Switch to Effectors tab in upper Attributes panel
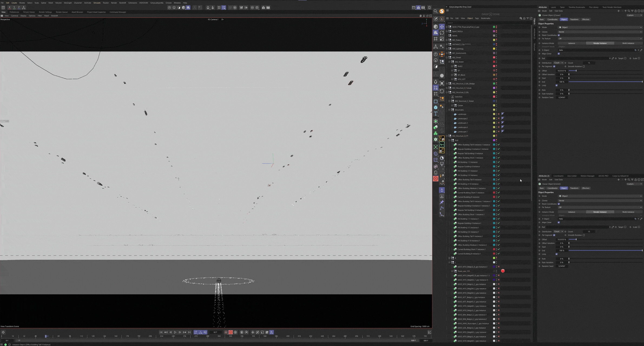 click(x=586, y=19)
